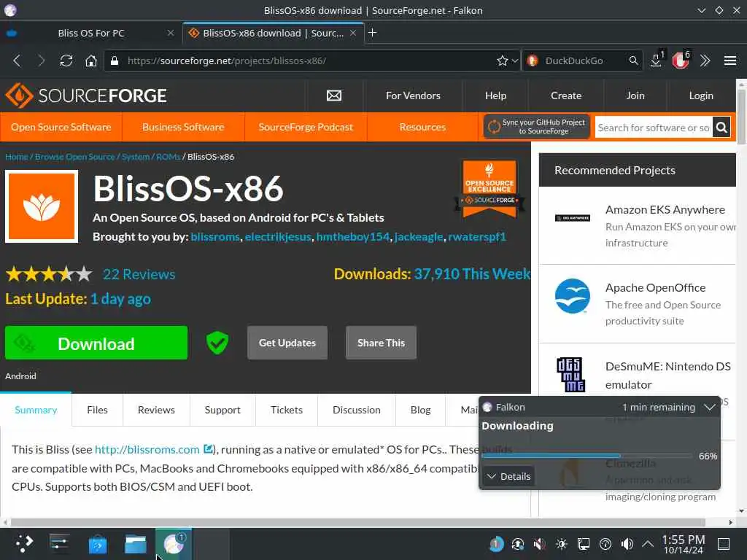Go back with the browser back arrow

tap(18, 61)
